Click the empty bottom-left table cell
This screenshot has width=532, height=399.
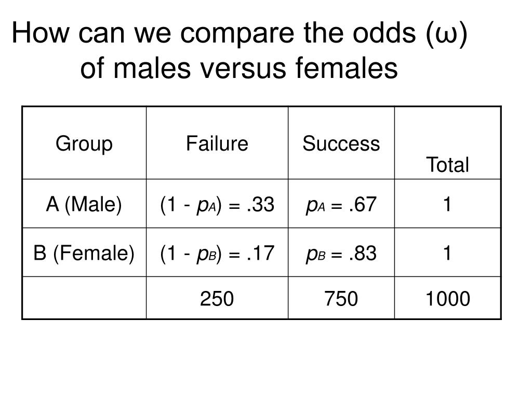click(x=84, y=298)
